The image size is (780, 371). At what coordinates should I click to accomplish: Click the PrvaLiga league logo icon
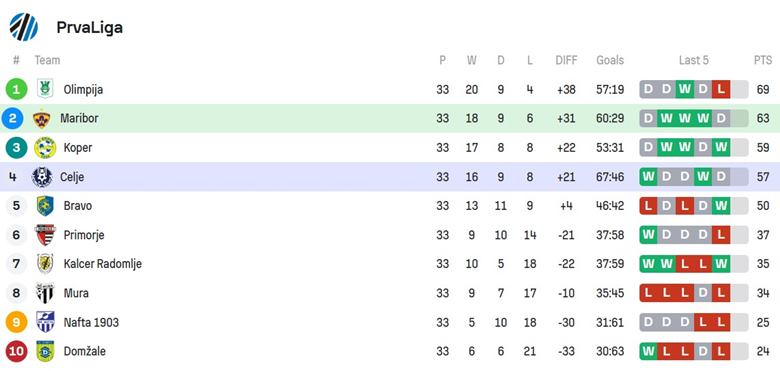coord(23,27)
